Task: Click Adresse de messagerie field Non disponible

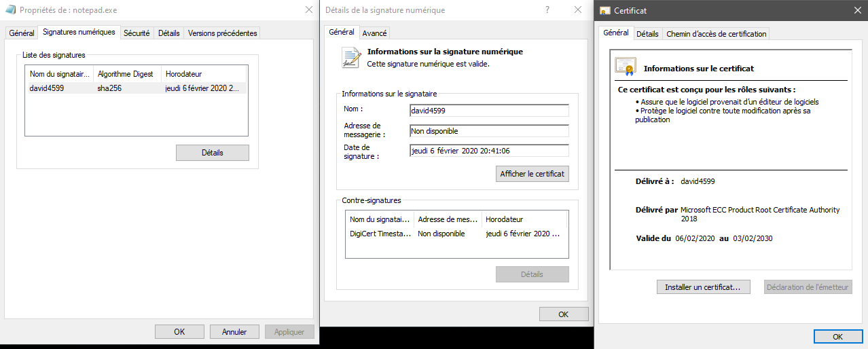Action: pos(489,131)
